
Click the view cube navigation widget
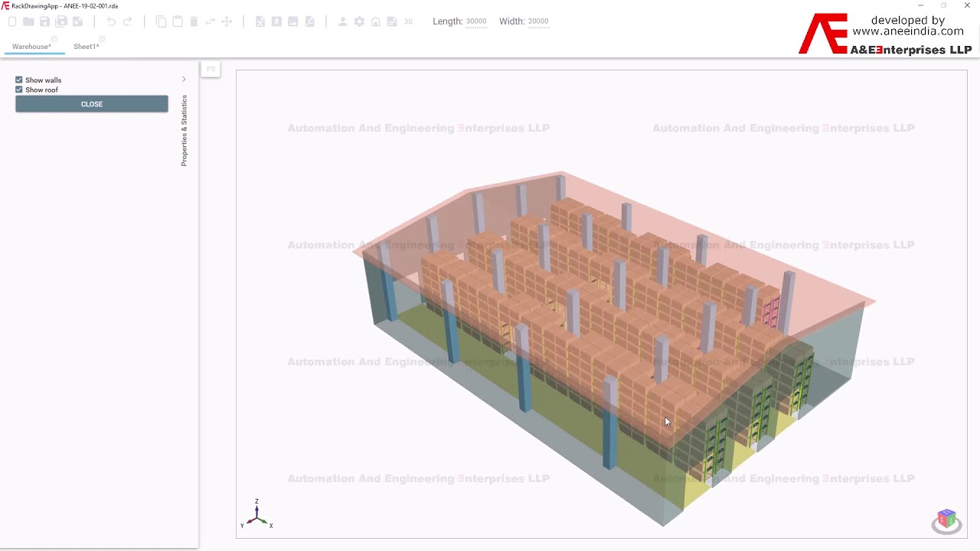coord(946,520)
